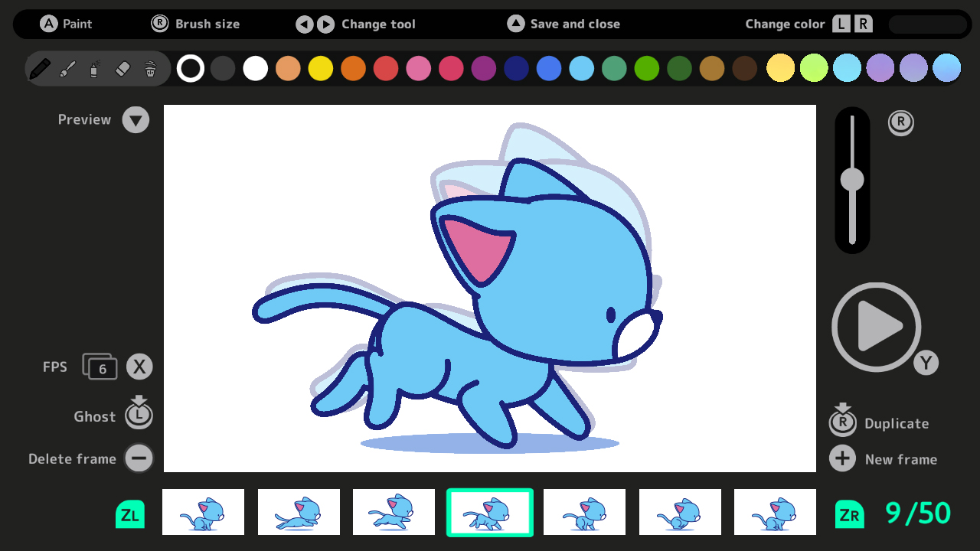This screenshot has width=980, height=551.
Task: Expand the Preview panel
Action: click(x=136, y=119)
